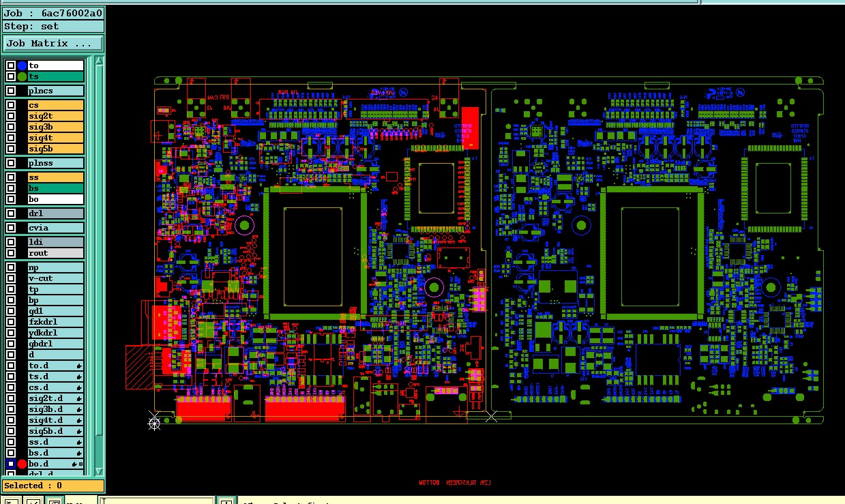Select the ss layer name
Viewport: 845px width, 504px height.
pyautogui.click(x=55, y=177)
